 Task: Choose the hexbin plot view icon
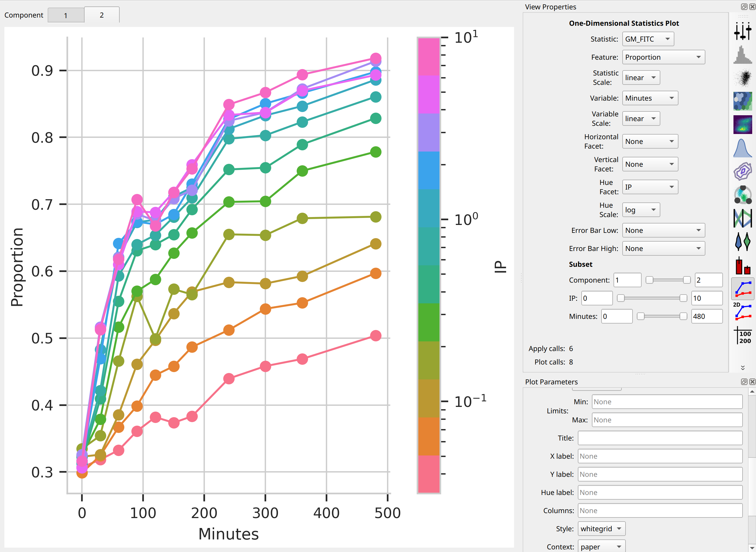(x=742, y=101)
